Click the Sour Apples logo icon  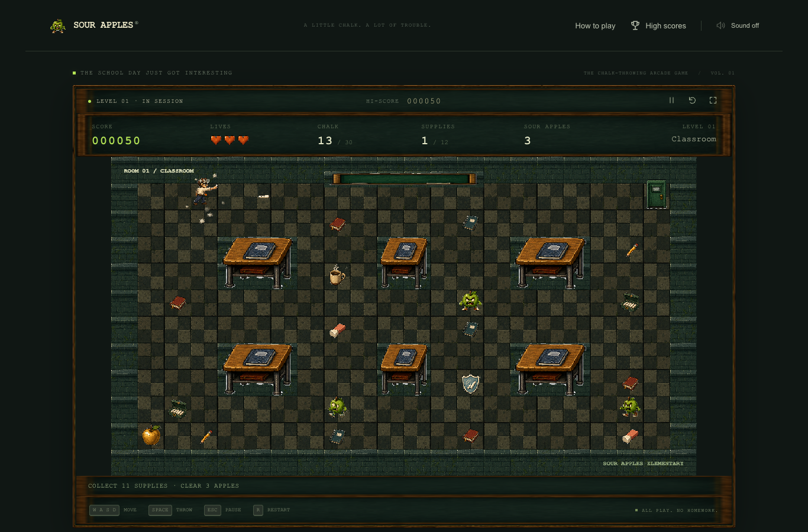(58, 25)
